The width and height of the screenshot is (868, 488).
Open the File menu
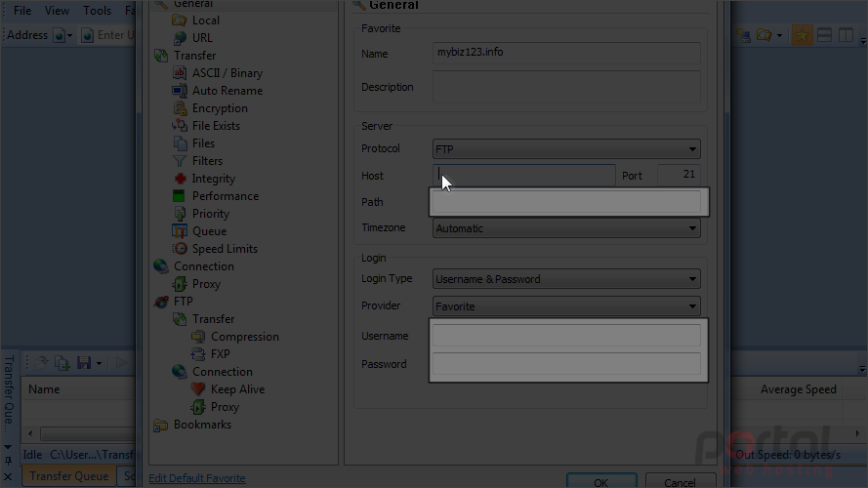22,11
